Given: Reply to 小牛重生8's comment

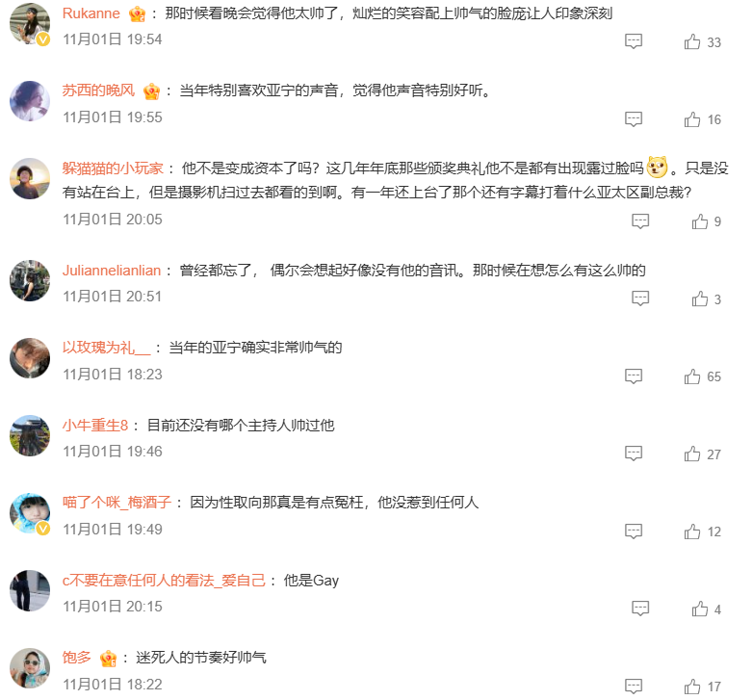Looking at the screenshot, I should coord(633,454).
